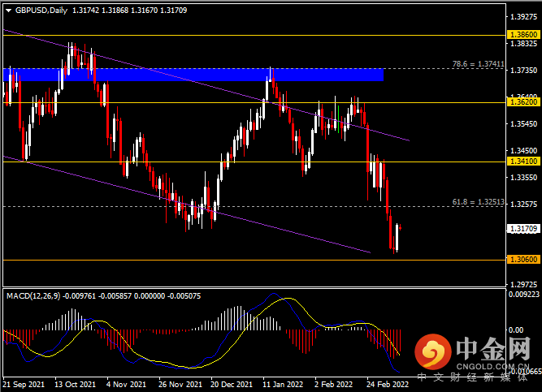The width and height of the screenshot is (542, 392).
Task: Click the GBPUSD,Daily chart title
Action: point(41,11)
